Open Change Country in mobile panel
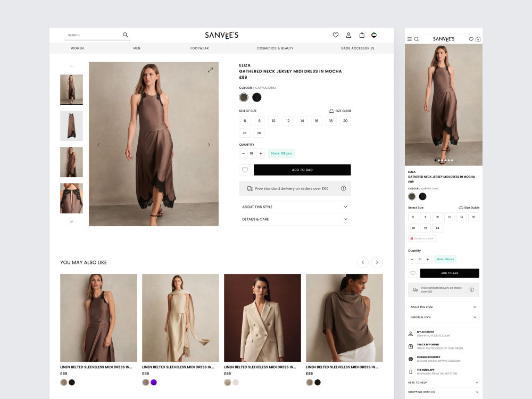532x399 pixels. [444, 359]
